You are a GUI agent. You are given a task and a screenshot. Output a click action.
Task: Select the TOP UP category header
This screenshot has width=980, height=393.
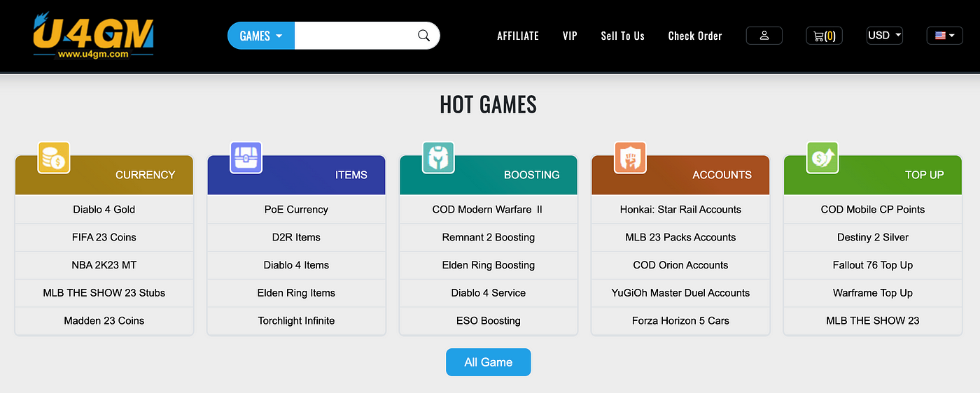coord(873,175)
